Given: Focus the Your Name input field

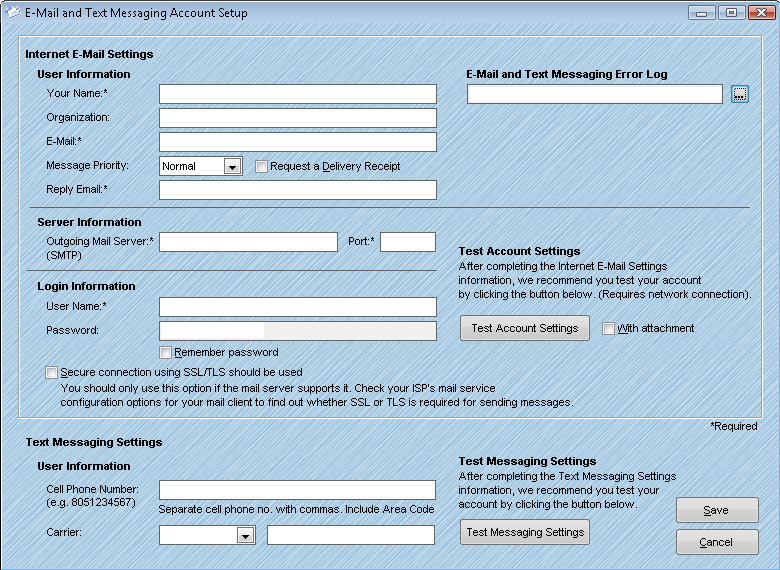Looking at the screenshot, I should click(x=298, y=94).
